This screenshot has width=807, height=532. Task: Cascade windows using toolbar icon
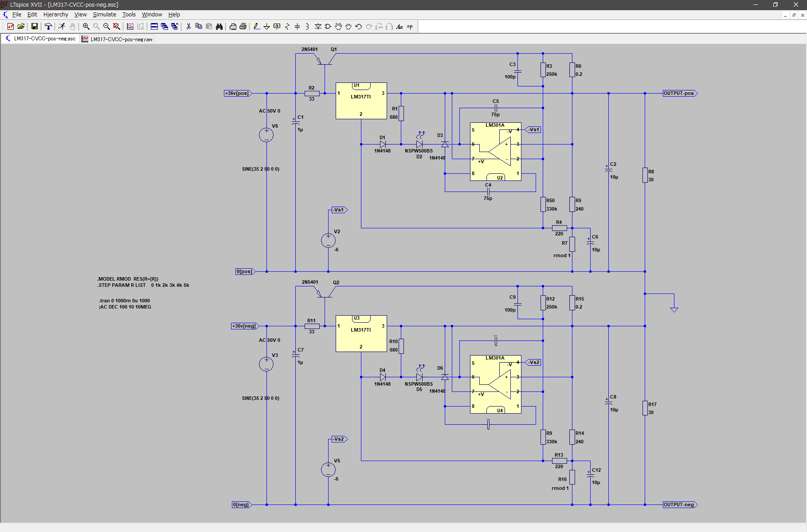pos(165,27)
